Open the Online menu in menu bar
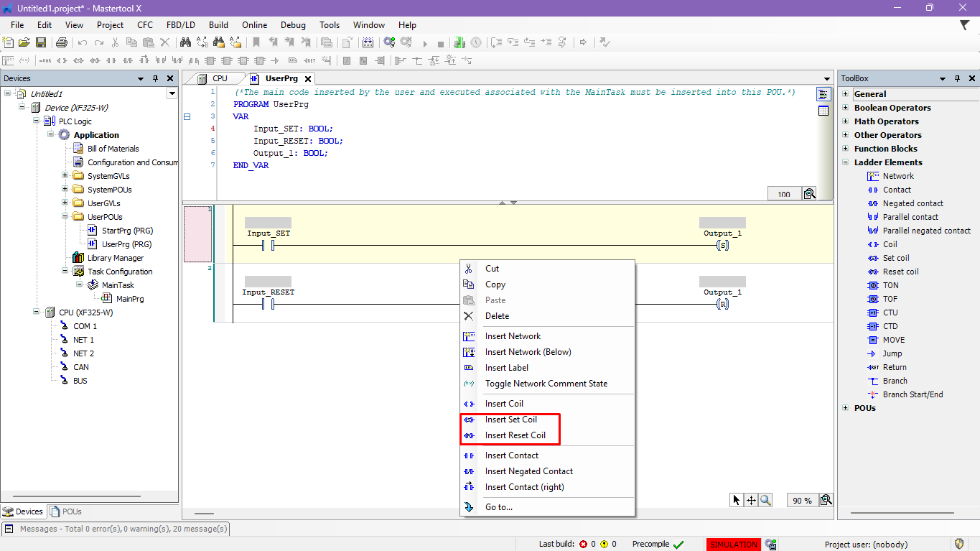The width and height of the screenshot is (980, 551). point(254,25)
